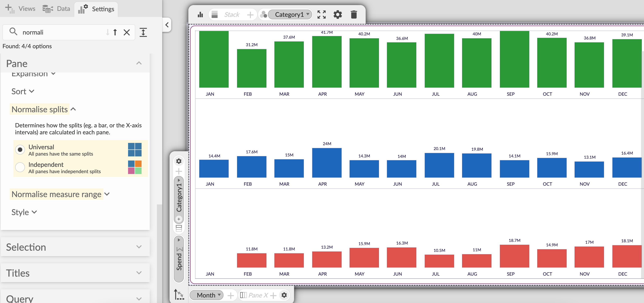The width and height of the screenshot is (644, 303).
Task: Collapse all sections using the vertical arrows icon
Action: [143, 32]
